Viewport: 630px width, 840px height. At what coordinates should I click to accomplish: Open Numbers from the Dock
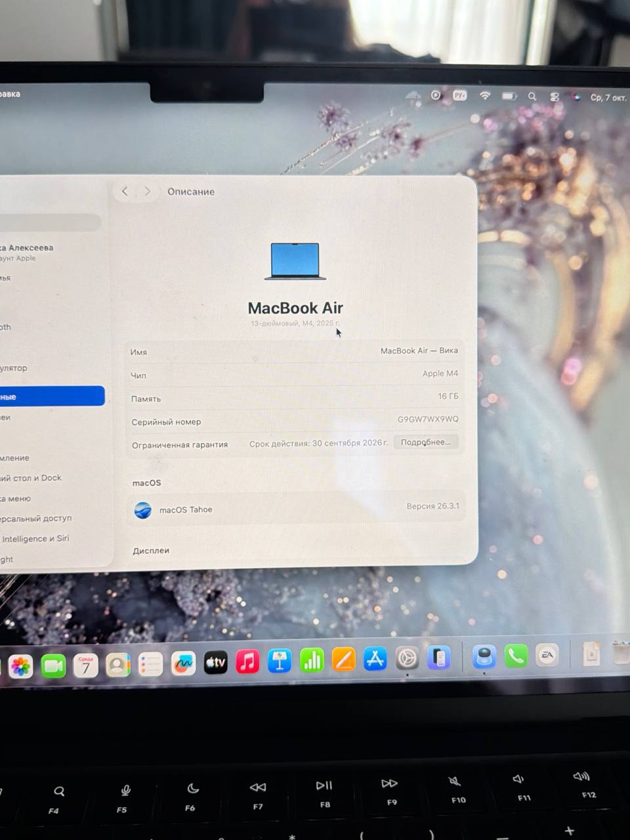(x=312, y=660)
